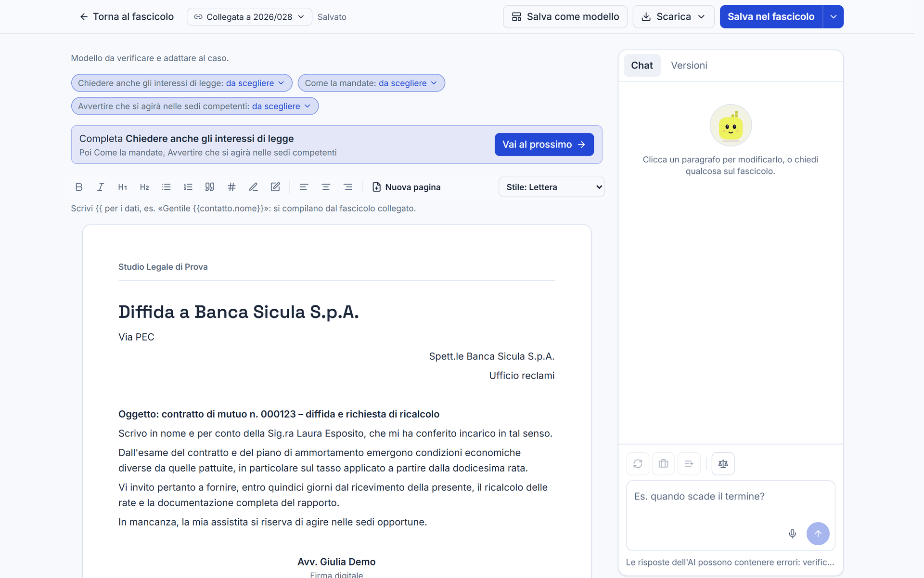The image size is (924, 578).
Task: Insert a numbered list
Action: (x=188, y=187)
